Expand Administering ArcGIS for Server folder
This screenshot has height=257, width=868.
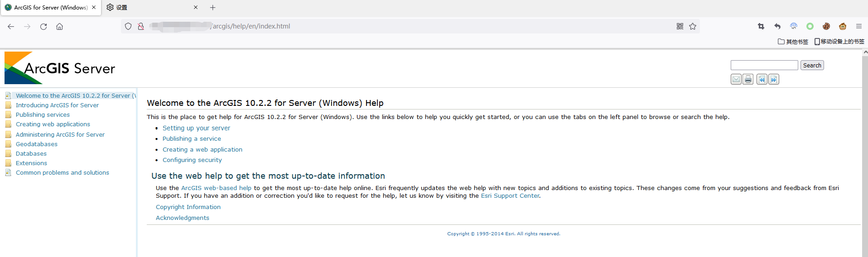click(60, 135)
